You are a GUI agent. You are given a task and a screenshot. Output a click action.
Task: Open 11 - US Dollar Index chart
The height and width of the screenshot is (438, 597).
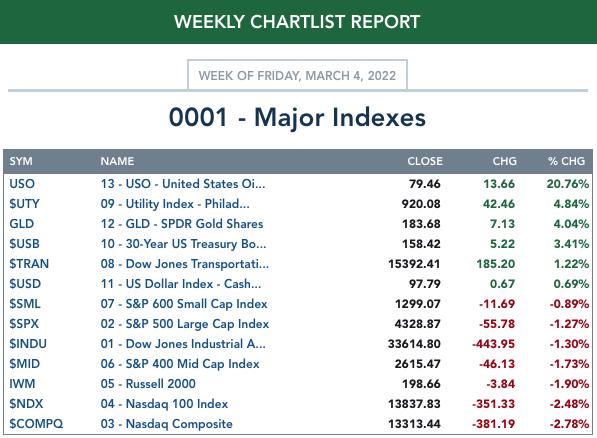point(181,284)
